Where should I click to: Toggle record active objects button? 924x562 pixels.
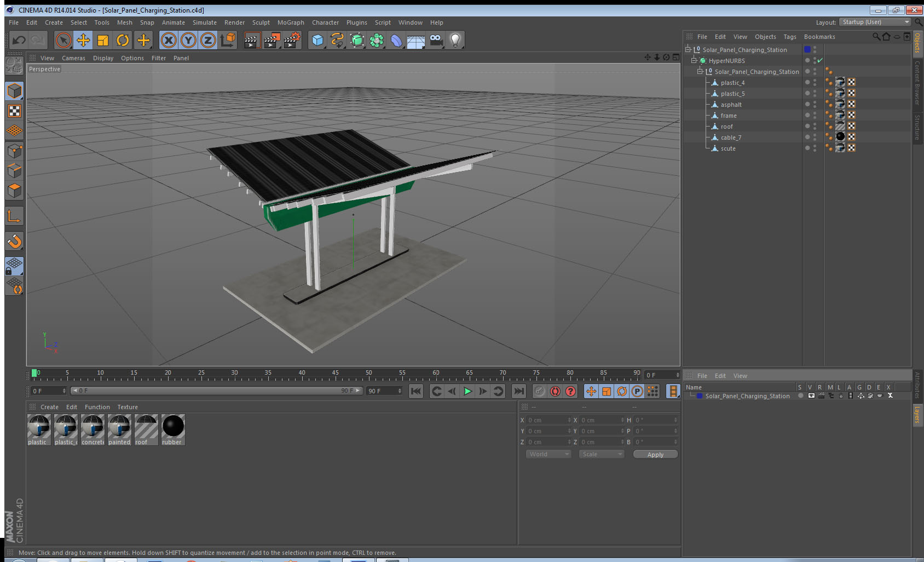(539, 391)
